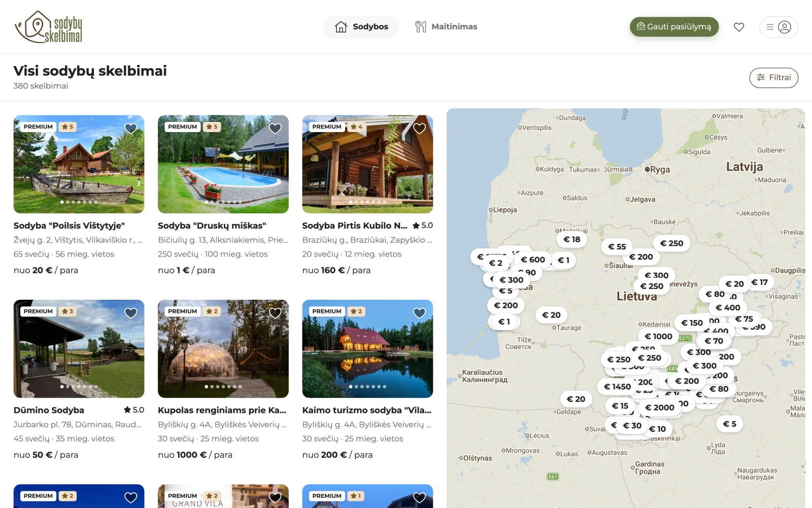Screen dimensions: 812x508
Task: Select the € 10 map price marker
Action: [x=658, y=429]
